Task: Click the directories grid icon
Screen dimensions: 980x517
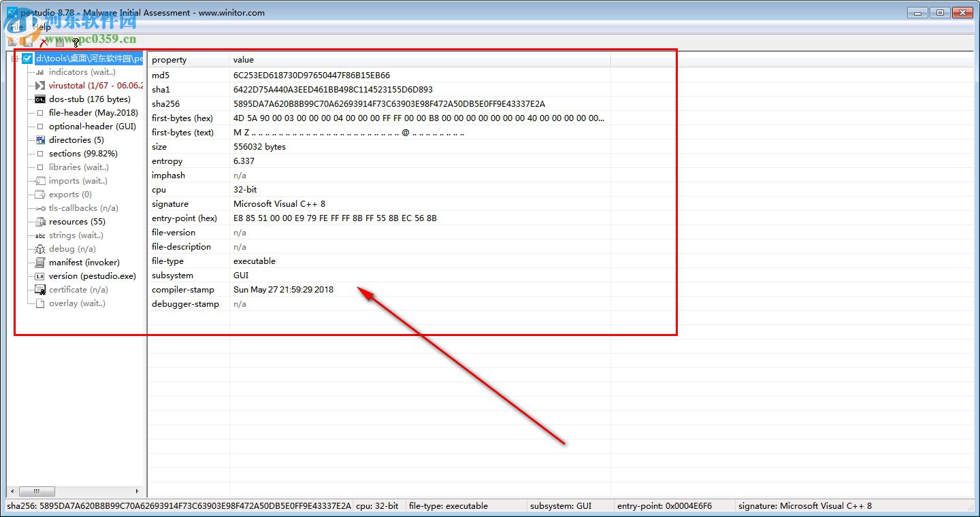Action: (39, 140)
